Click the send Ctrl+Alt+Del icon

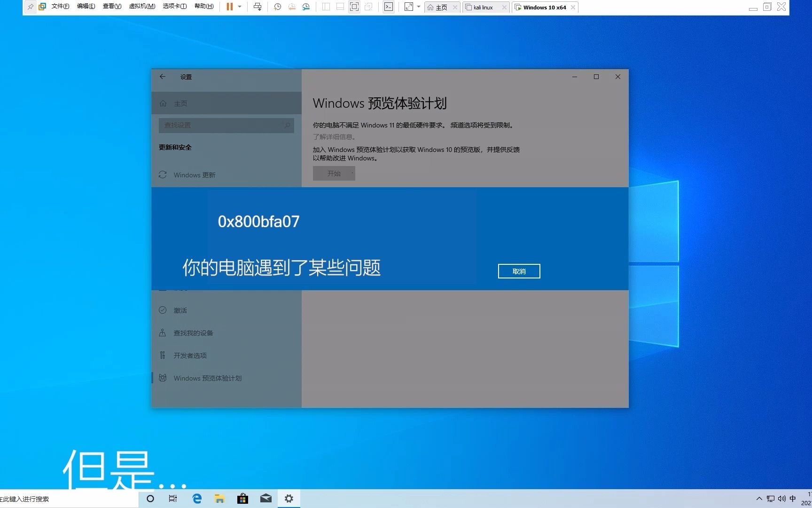coord(258,7)
